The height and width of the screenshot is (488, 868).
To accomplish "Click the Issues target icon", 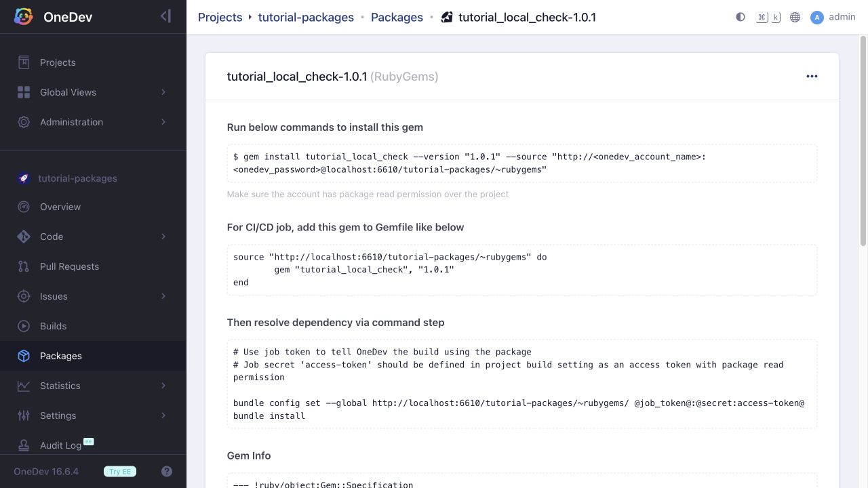I will (24, 296).
